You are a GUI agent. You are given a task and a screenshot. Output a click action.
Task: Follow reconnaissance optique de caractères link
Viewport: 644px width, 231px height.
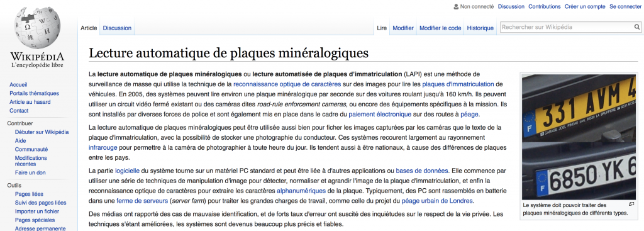[287, 84]
